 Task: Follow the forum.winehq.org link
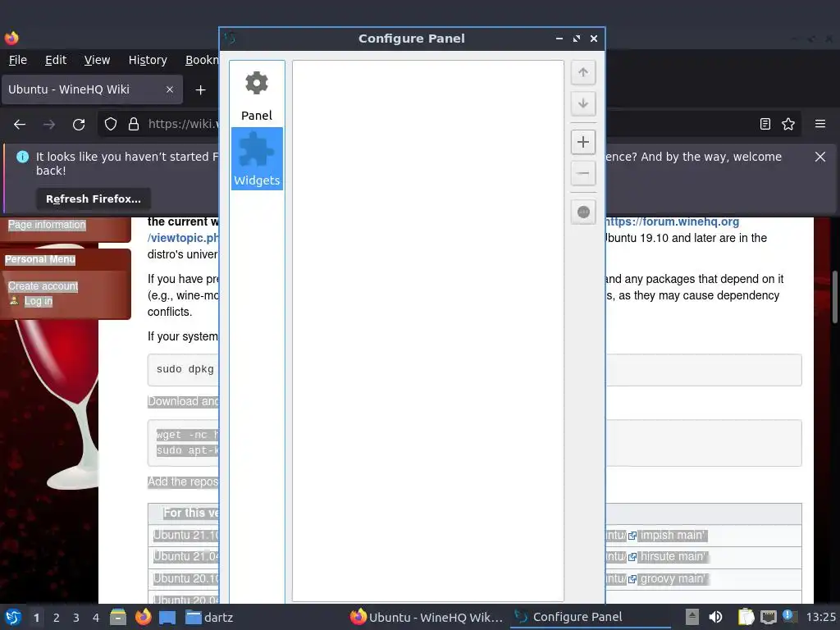(672, 221)
